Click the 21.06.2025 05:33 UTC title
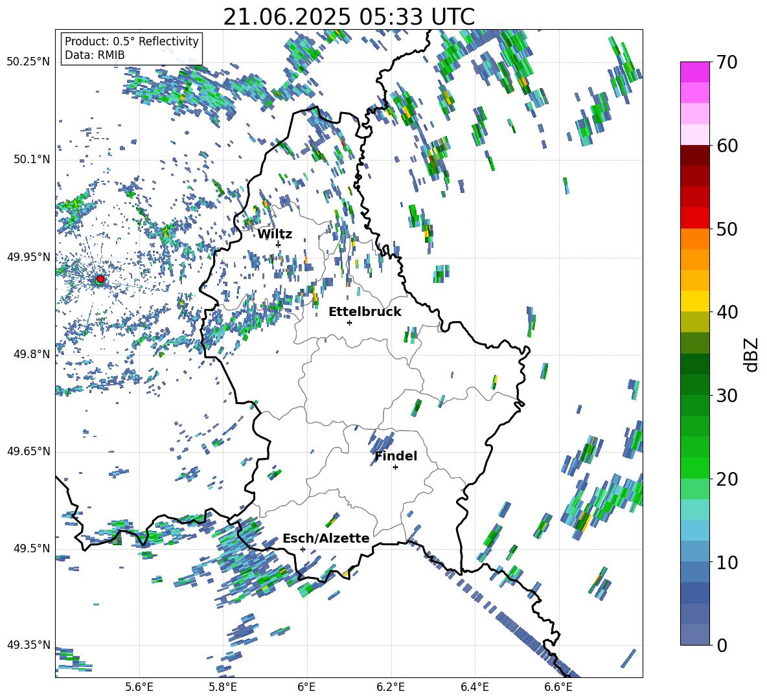 (x=349, y=17)
